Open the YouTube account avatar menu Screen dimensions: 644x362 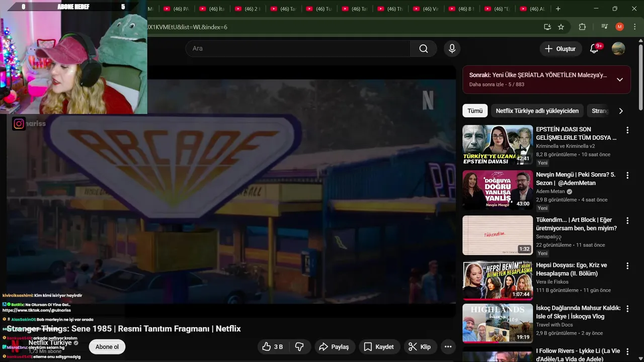click(x=618, y=49)
